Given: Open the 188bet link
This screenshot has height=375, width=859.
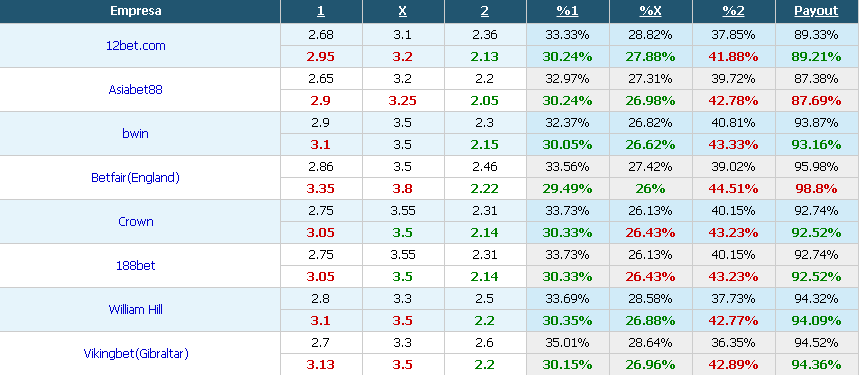Looking at the screenshot, I should [135, 266].
